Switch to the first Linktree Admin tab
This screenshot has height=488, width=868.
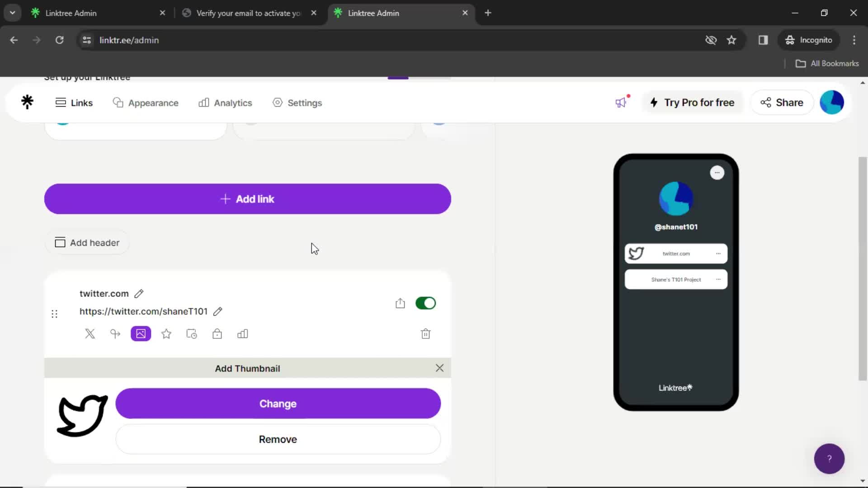pos(98,13)
